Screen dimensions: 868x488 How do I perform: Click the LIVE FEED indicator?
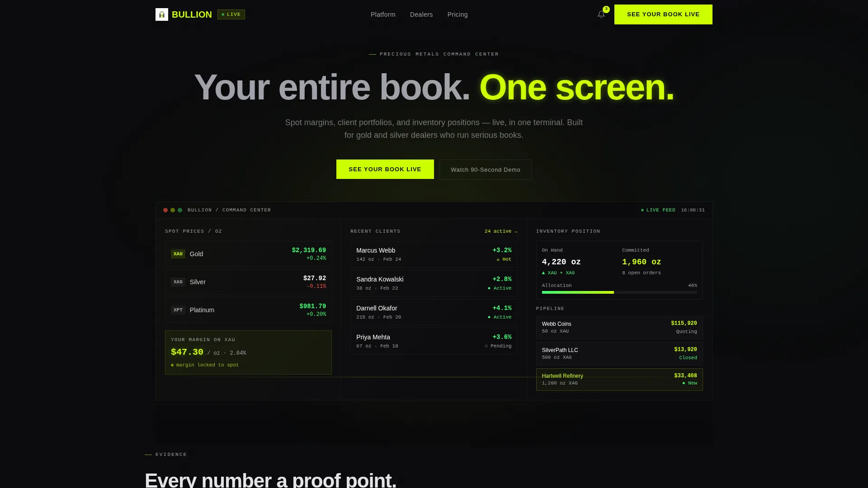[x=658, y=210]
